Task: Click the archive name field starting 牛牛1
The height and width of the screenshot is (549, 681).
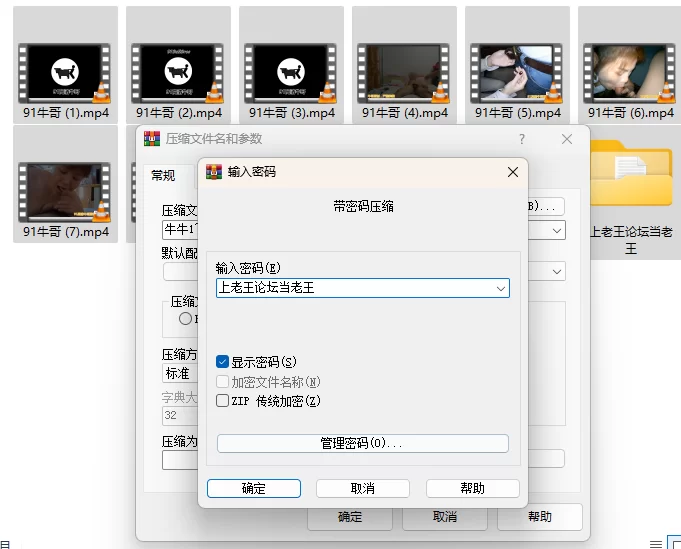Action: coord(180,230)
